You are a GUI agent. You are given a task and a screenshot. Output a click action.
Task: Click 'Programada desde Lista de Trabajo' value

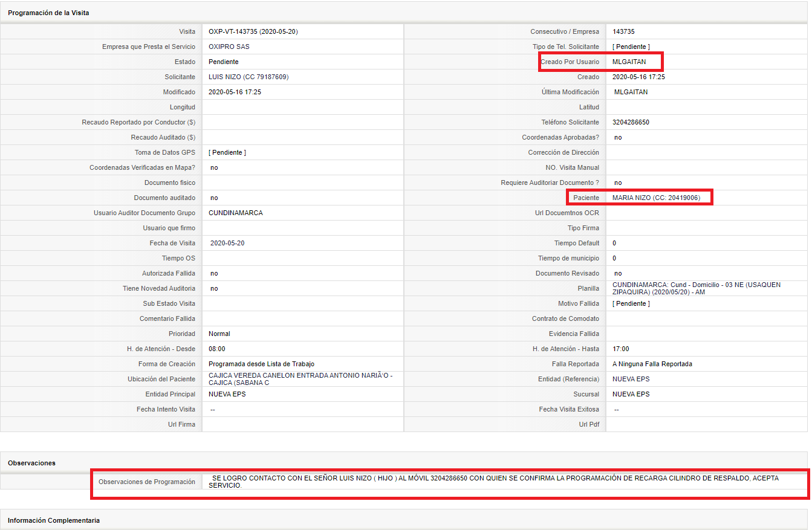(261, 364)
